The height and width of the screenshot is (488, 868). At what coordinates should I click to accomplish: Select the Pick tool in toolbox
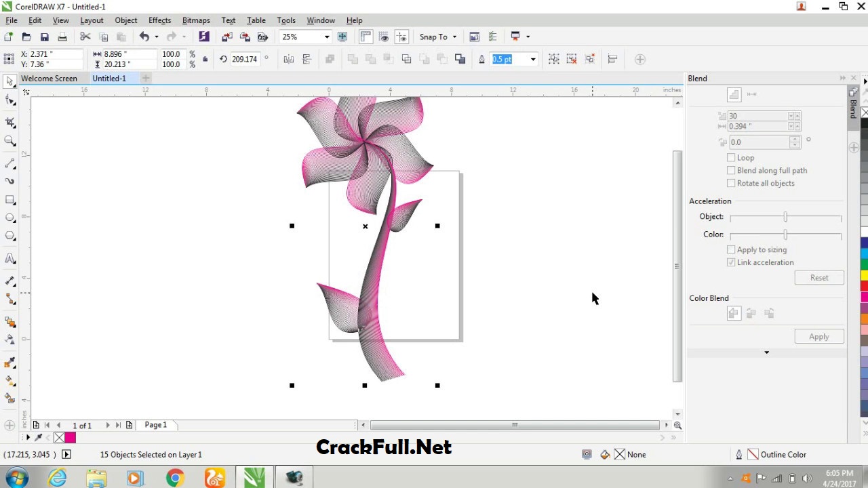10,81
